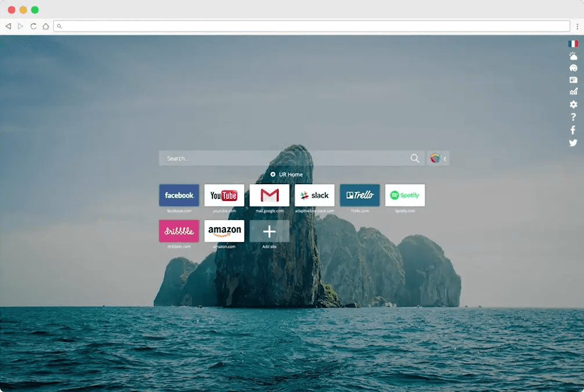Click the home button in the toolbar
Screen dimensions: 584x392
(45, 26)
